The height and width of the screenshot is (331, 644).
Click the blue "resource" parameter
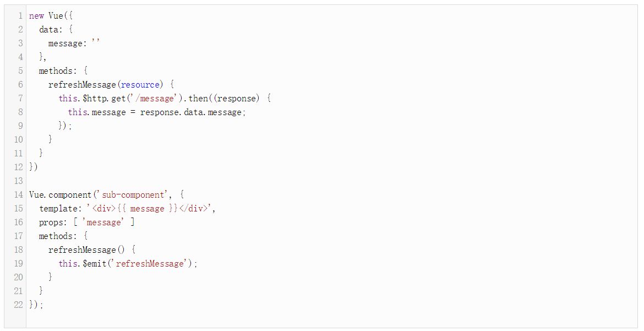141,85
